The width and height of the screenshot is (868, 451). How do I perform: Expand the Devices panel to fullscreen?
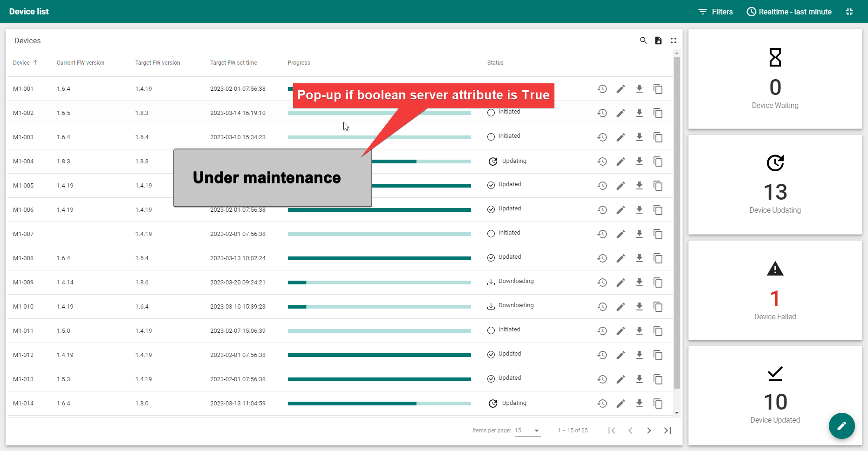(673, 40)
